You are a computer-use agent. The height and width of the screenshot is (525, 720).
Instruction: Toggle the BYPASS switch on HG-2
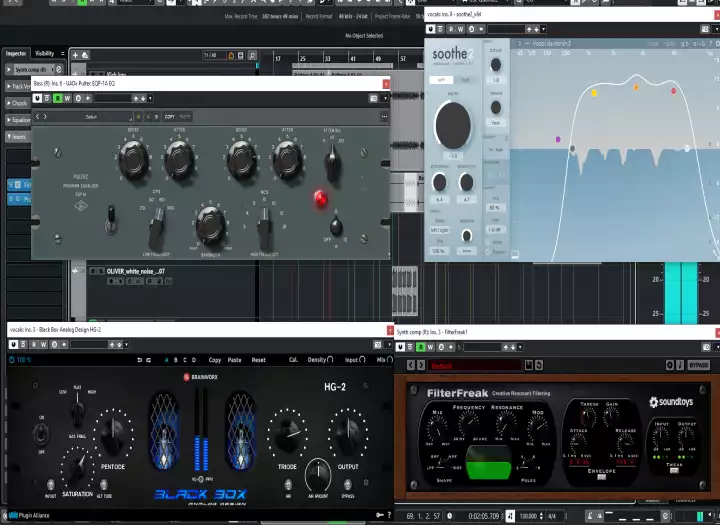coord(348,485)
